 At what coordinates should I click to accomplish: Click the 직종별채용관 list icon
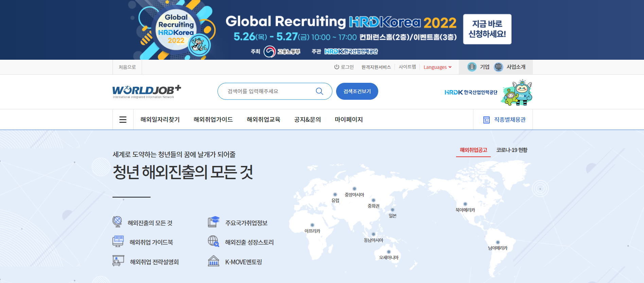486,120
